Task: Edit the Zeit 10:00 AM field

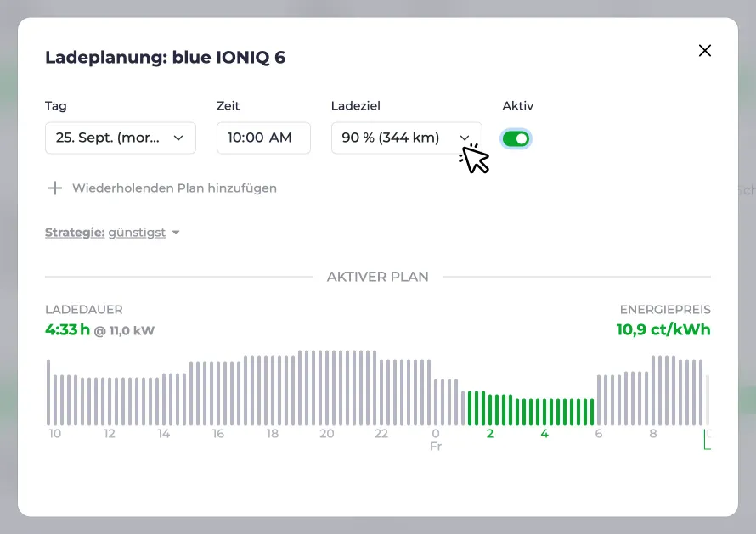Action: click(x=263, y=138)
